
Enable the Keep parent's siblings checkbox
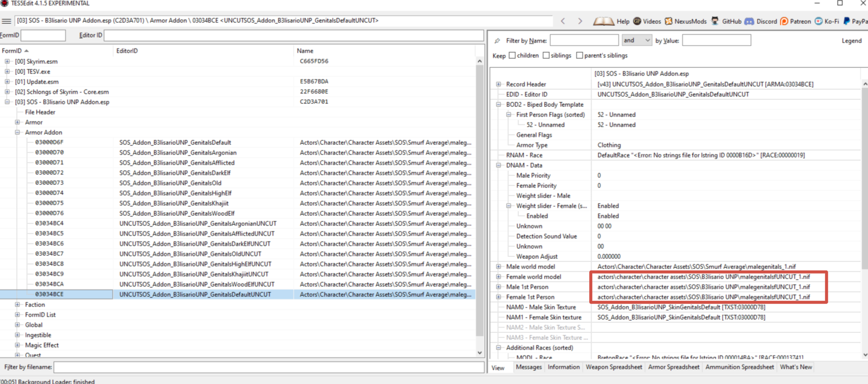[580, 55]
